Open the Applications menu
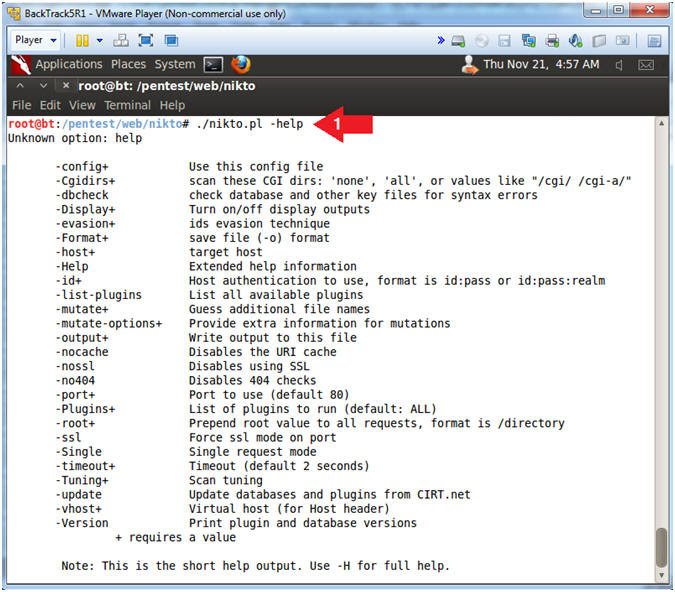 coord(69,64)
